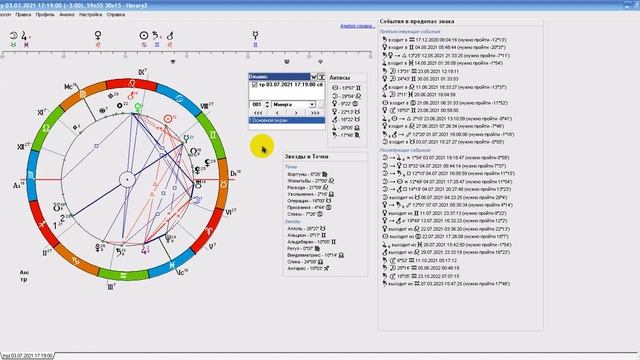
Task: Click the event row dated 17.12.2020 06:04:16
Action: 444,40
